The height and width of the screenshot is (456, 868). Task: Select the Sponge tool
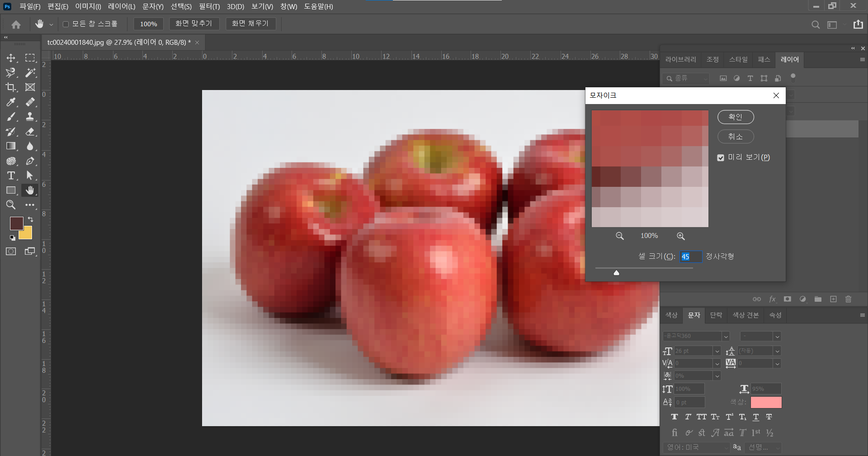[x=11, y=161]
